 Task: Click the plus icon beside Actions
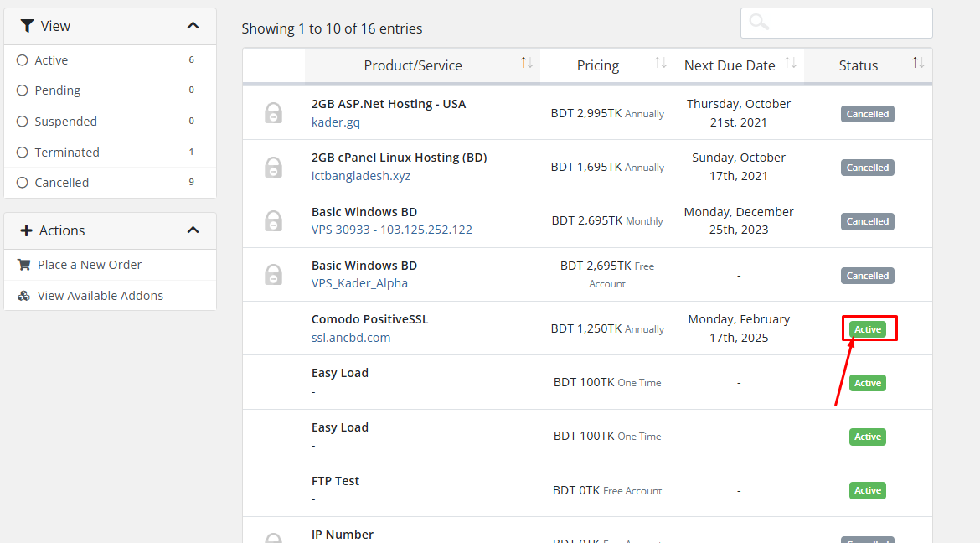pyautogui.click(x=26, y=230)
